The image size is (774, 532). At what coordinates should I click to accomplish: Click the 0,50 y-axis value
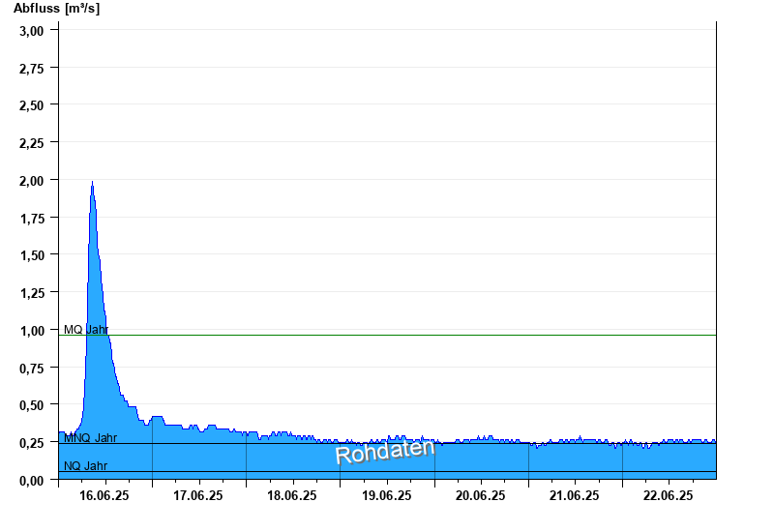pos(32,405)
